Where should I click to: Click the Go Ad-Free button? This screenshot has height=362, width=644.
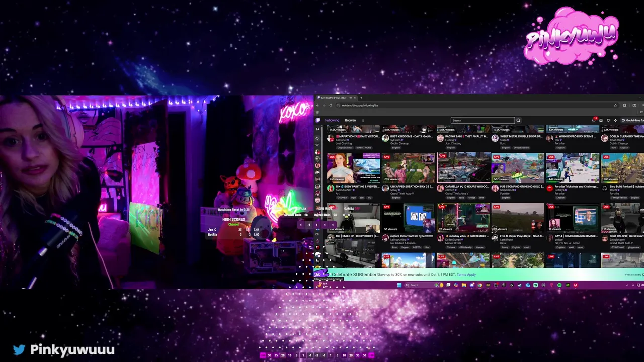pos(632,120)
